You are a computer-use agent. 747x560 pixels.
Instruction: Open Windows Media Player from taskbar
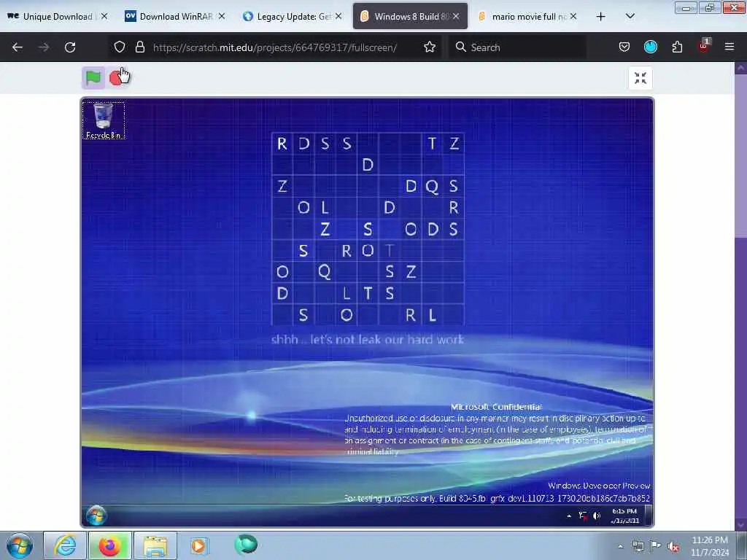coord(199,545)
